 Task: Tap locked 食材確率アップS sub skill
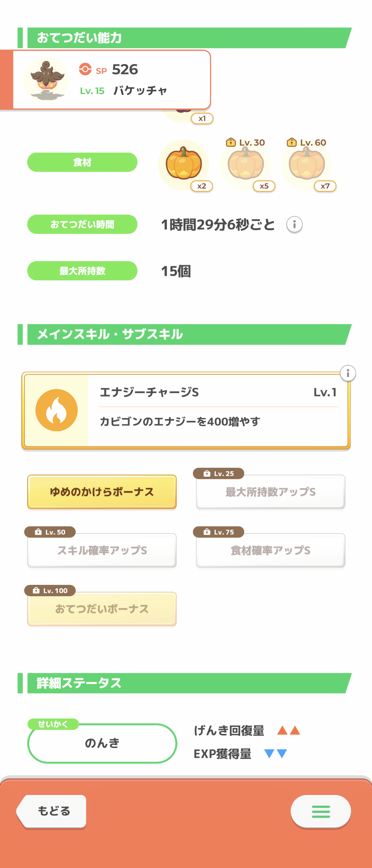point(270,550)
